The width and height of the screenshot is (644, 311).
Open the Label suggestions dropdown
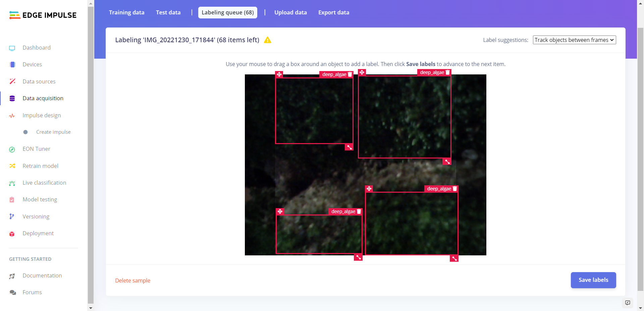(574, 40)
